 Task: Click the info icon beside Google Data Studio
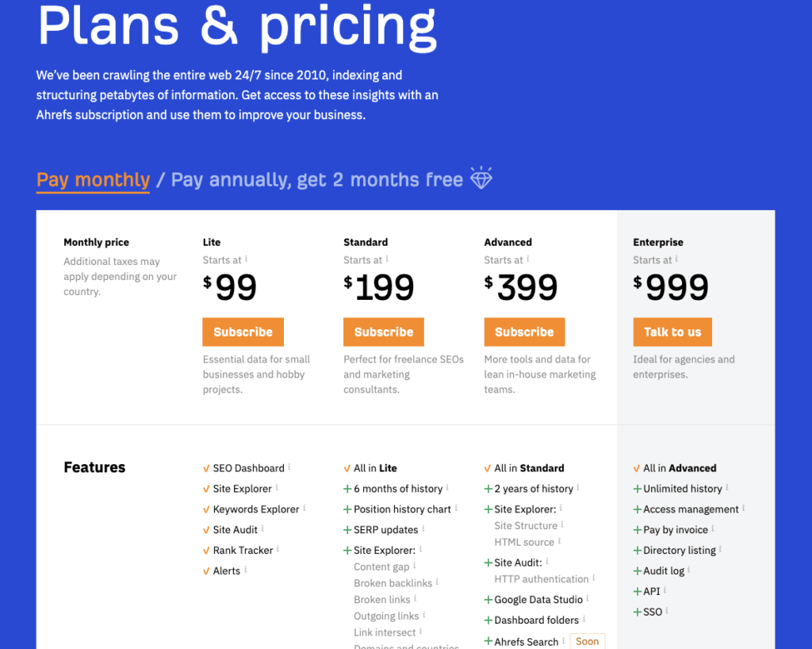(588, 598)
